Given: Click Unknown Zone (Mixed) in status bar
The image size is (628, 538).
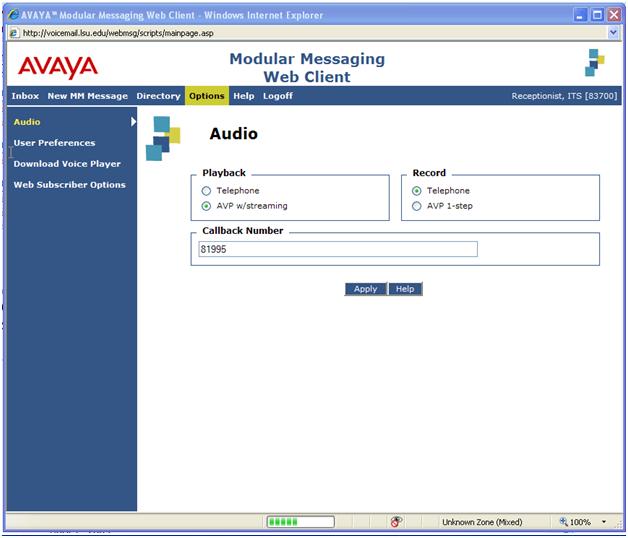Looking at the screenshot, I should [x=482, y=522].
